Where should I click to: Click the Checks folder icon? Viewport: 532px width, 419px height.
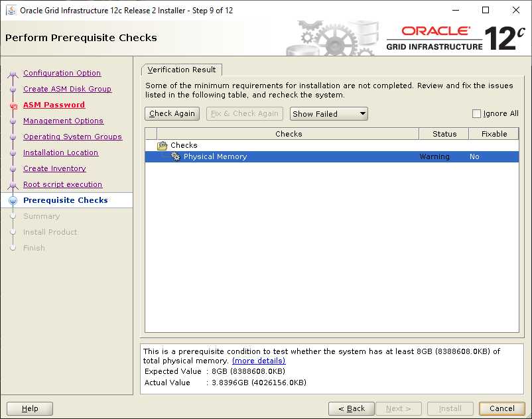[162, 145]
